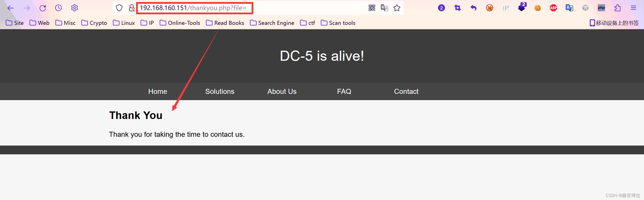The height and width of the screenshot is (200, 644).
Task: Expand the Online-Tools bookmarks folder
Action: [180, 23]
